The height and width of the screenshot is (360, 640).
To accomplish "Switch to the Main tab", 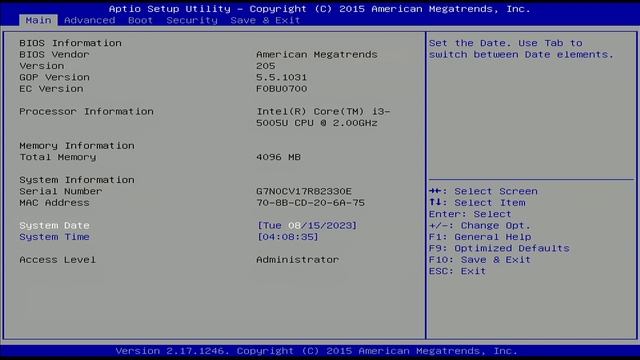I will point(38,20).
